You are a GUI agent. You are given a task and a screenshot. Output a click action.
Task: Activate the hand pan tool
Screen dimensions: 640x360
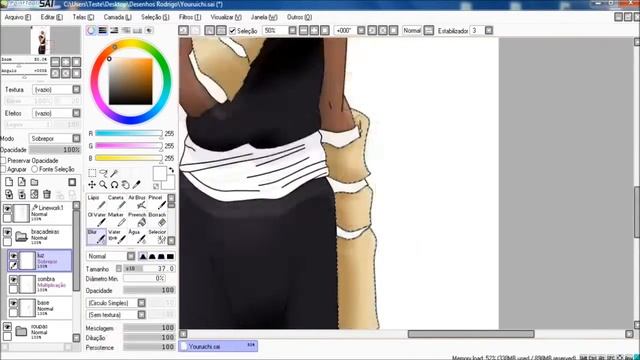[125, 185]
